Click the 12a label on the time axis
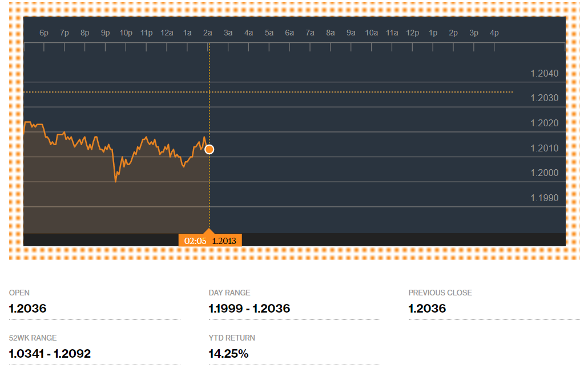 point(167,33)
